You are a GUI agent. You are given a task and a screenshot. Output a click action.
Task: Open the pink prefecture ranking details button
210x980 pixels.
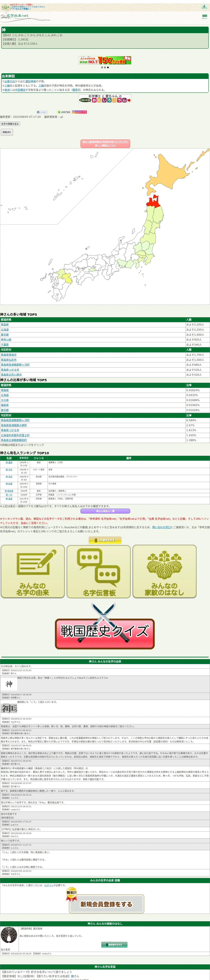pyautogui.click(x=105, y=144)
